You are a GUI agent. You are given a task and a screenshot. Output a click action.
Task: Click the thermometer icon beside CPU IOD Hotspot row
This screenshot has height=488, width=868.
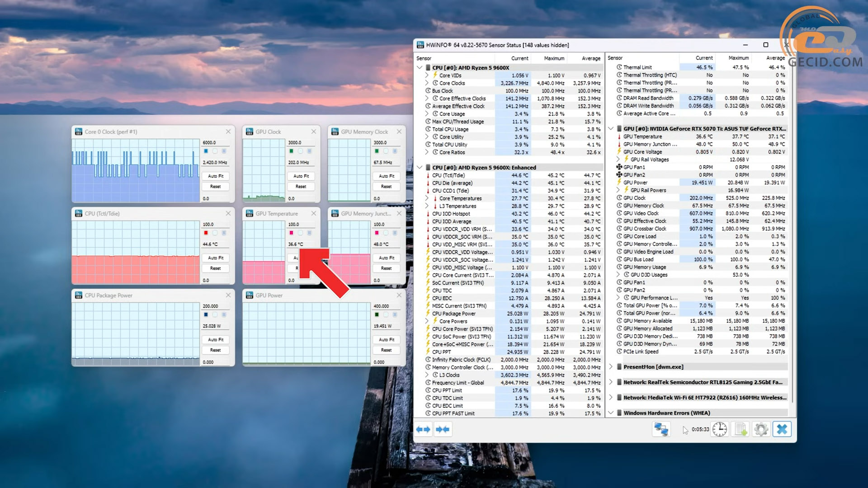pos(428,214)
